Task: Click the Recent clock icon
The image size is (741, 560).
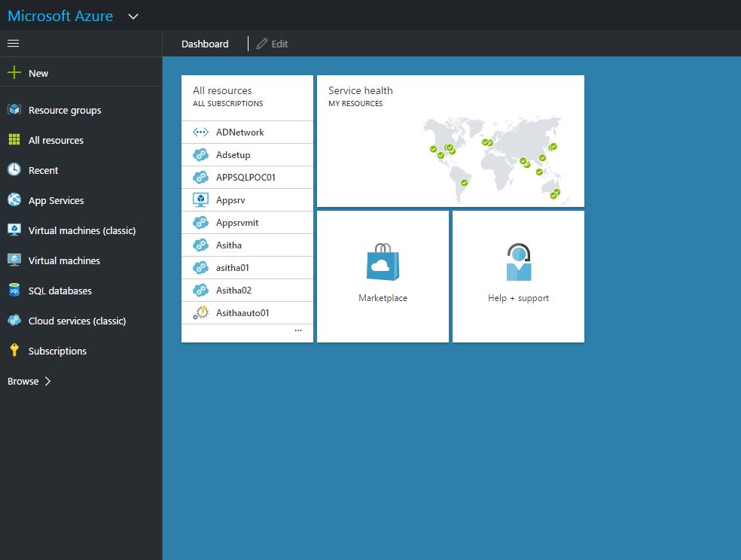Action: coord(14,169)
